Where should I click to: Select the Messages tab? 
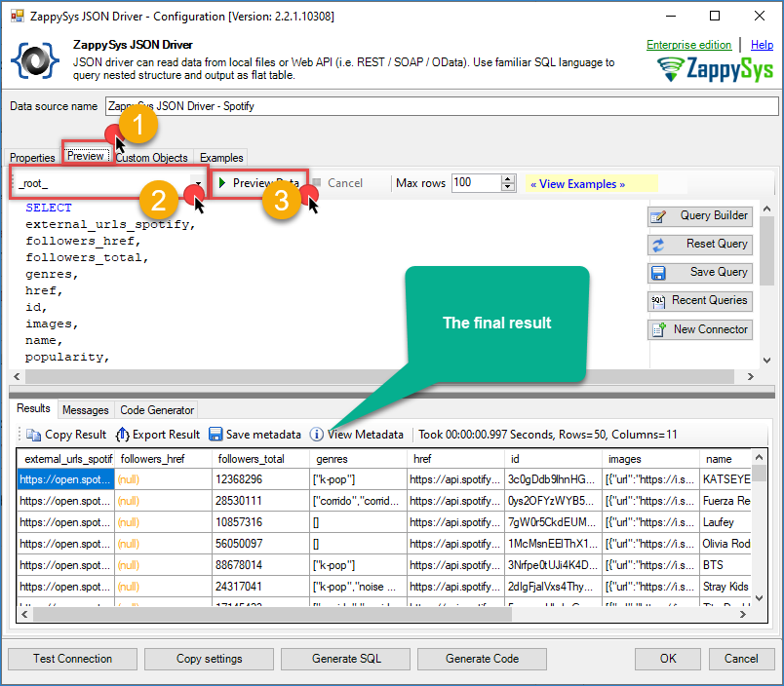tap(86, 409)
